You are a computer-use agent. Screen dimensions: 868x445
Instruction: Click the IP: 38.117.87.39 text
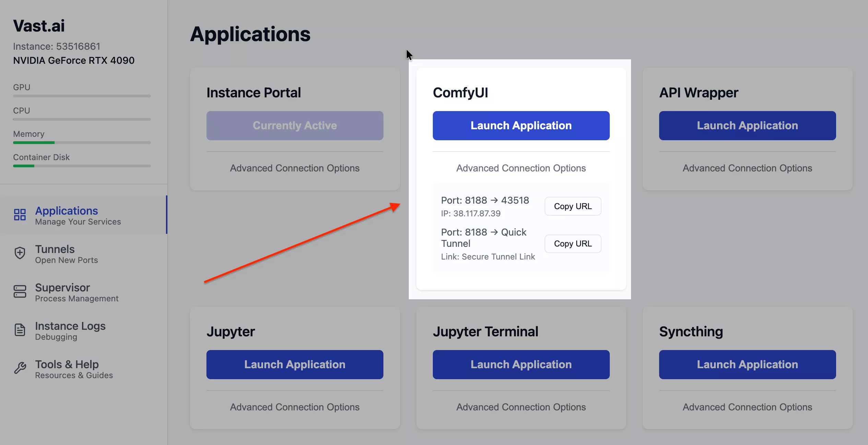471,213
